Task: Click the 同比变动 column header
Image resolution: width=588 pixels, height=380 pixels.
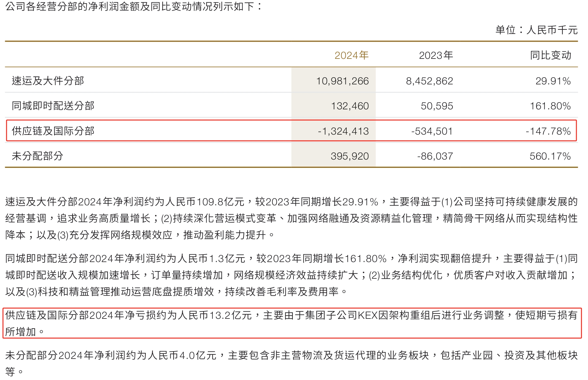Action: (551, 55)
